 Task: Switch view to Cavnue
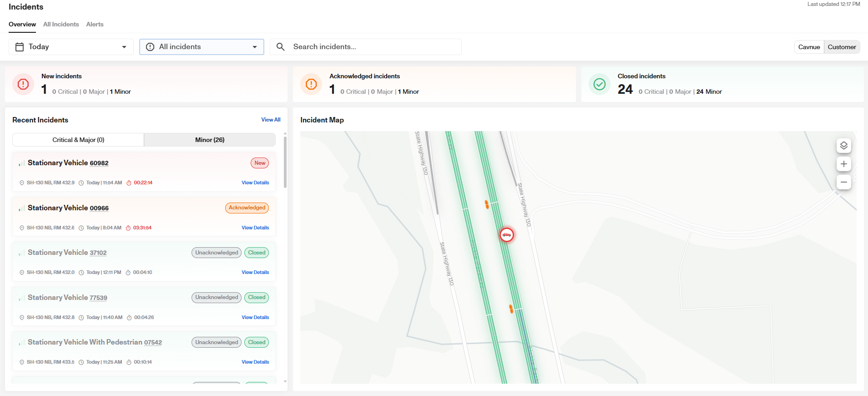point(809,47)
